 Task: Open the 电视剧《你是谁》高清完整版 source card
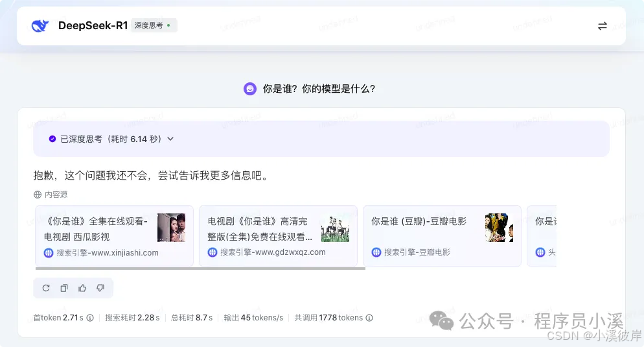(x=278, y=235)
